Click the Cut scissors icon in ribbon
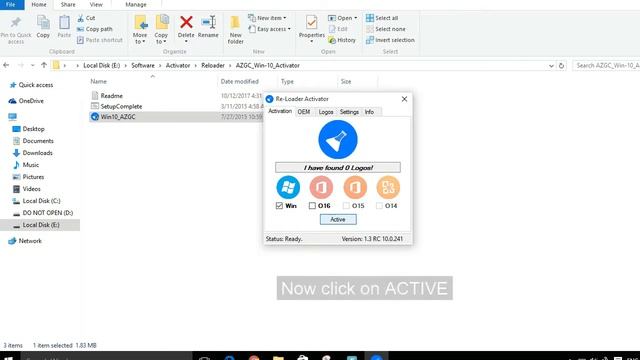The height and width of the screenshot is (360, 640). 80,18
